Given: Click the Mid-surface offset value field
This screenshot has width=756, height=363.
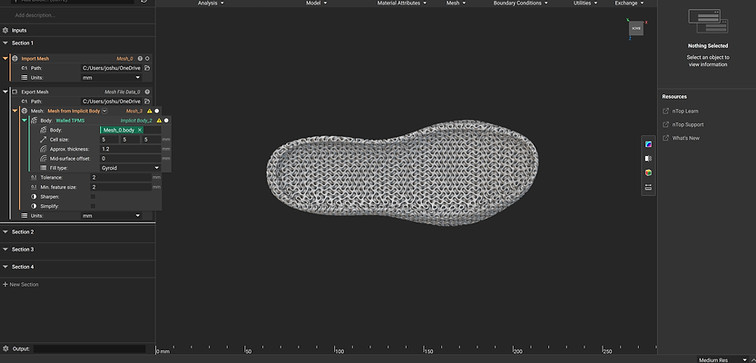Looking at the screenshot, I should pos(130,159).
